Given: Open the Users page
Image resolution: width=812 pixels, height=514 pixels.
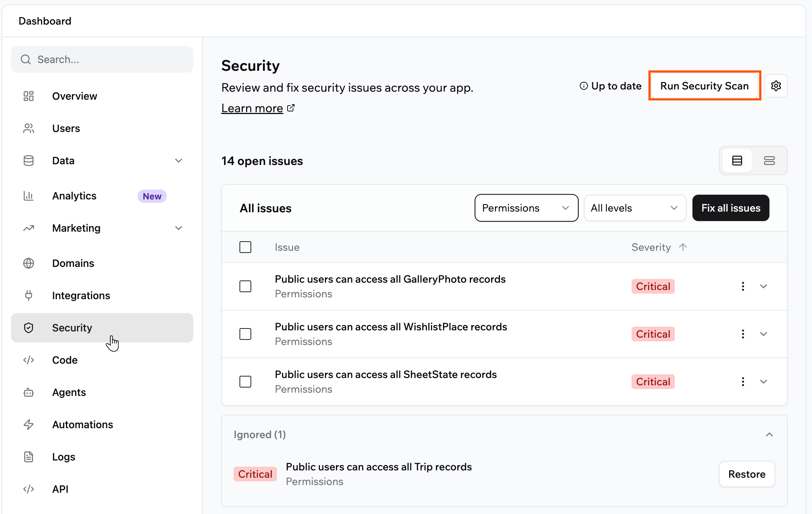Looking at the screenshot, I should pyautogui.click(x=102, y=128).
